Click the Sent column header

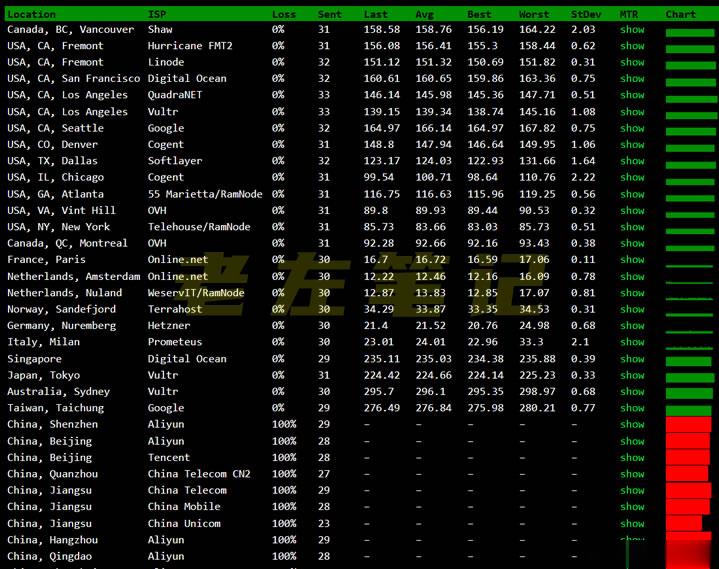pyautogui.click(x=330, y=14)
